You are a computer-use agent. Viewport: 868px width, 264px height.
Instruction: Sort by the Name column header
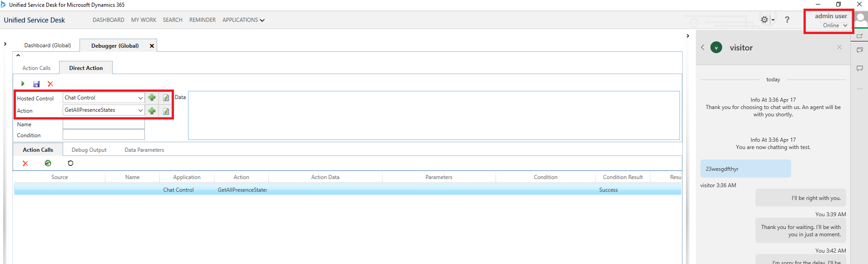coord(132,177)
